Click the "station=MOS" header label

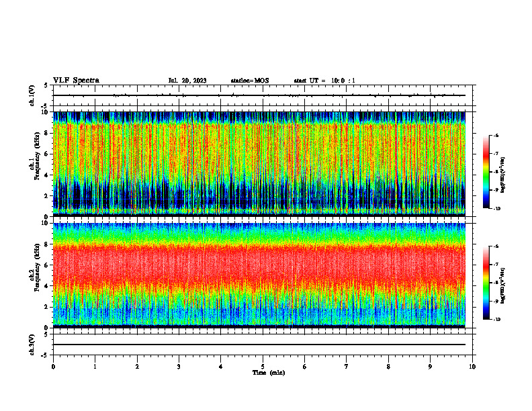click(250, 81)
